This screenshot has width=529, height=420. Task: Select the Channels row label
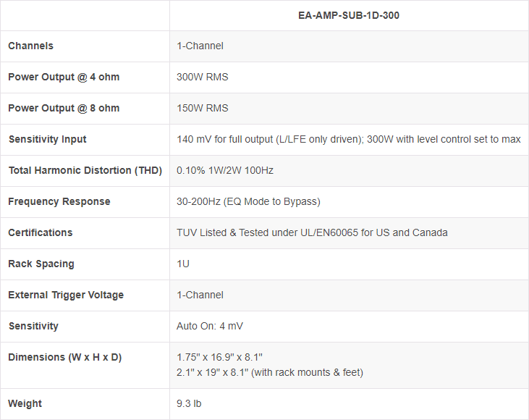pos(31,46)
